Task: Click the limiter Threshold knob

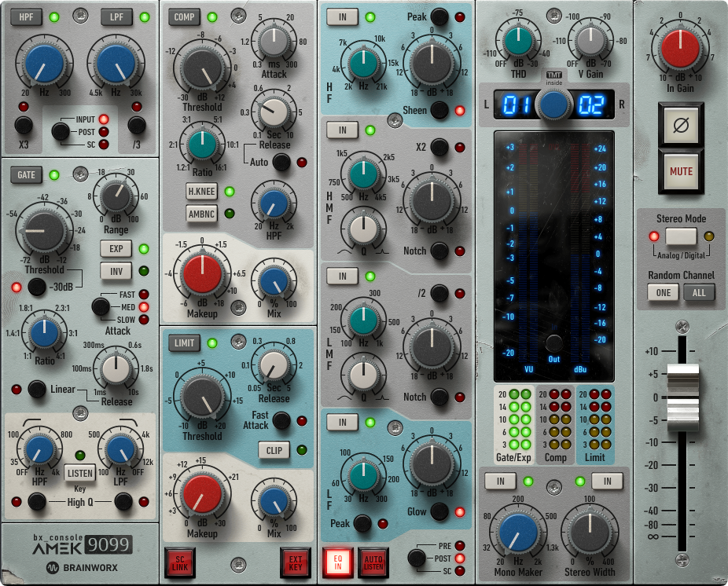Action: pos(202,397)
